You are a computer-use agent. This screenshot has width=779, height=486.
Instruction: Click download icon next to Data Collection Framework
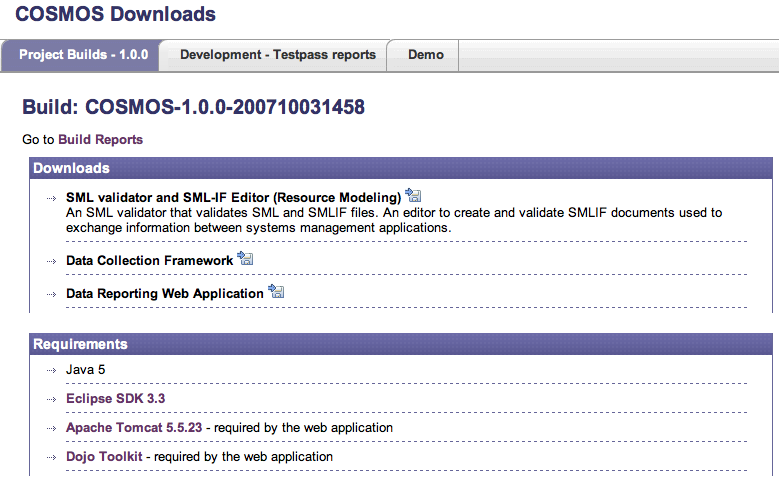point(245,258)
